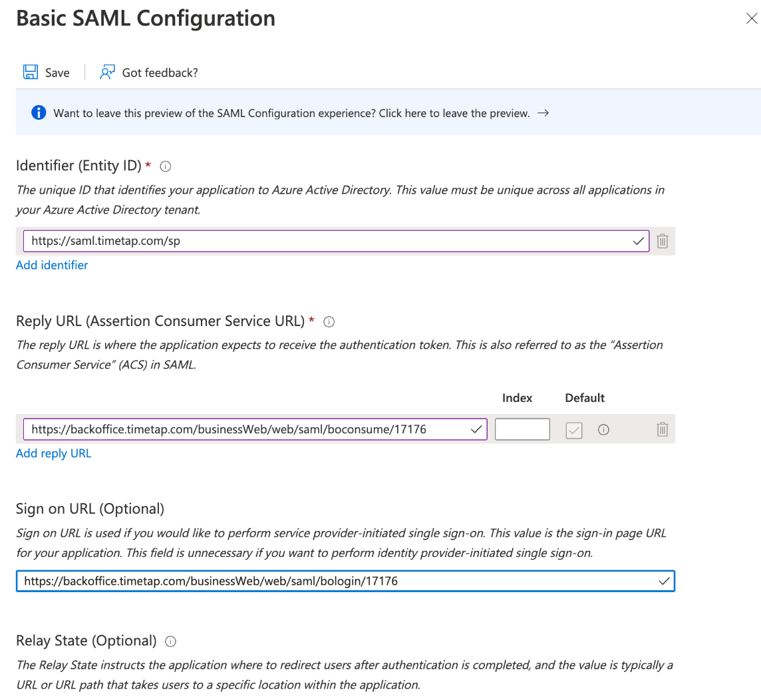Close the Basic SAML Configuration panel
Image resolution: width=761 pixels, height=700 pixels.
tap(751, 19)
